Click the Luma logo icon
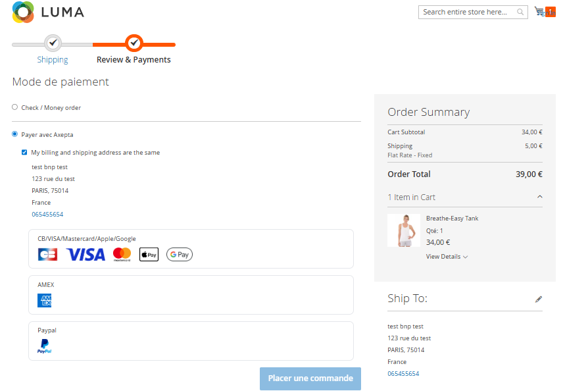The image size is (588, 391). pos(23,12)
